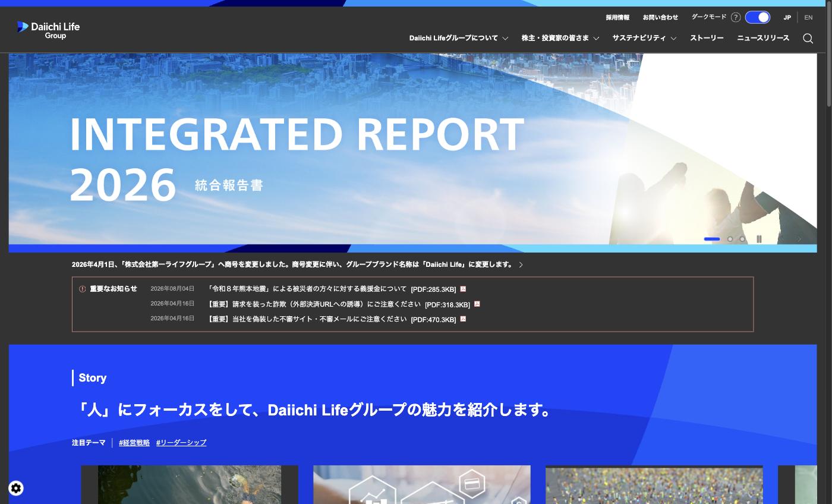Open 採用情報 link in header

pos(617,18)
